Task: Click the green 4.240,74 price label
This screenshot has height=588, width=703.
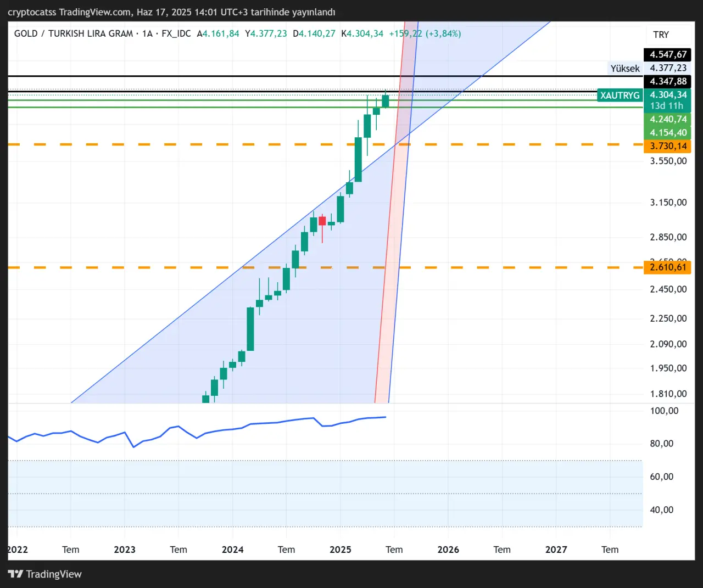Action: pyautogui.click(x=668, y=119)
